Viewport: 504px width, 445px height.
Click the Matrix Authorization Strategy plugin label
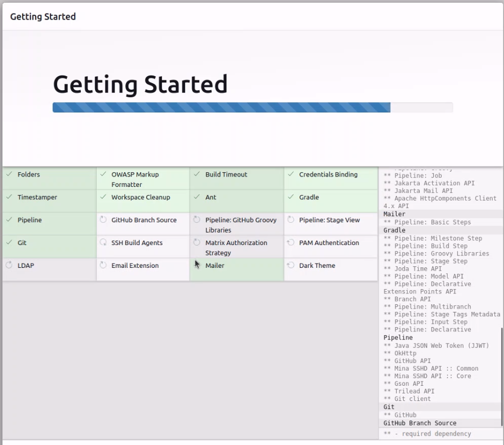[236, 248]
